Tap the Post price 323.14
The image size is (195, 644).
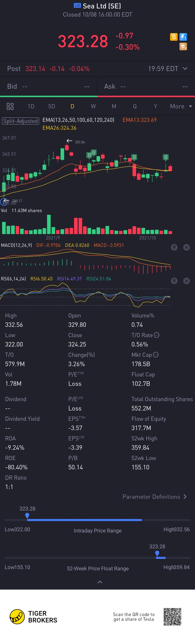tap(35, 69)
